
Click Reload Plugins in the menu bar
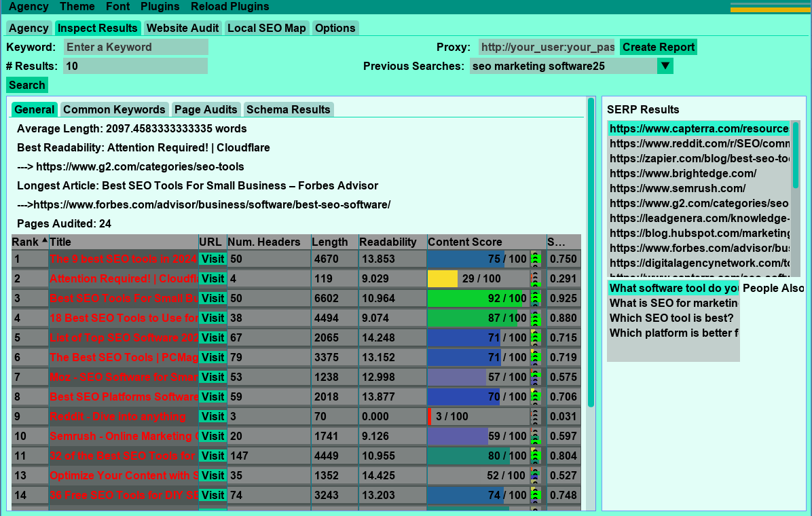pyautogui.click(x=230, y=7)
